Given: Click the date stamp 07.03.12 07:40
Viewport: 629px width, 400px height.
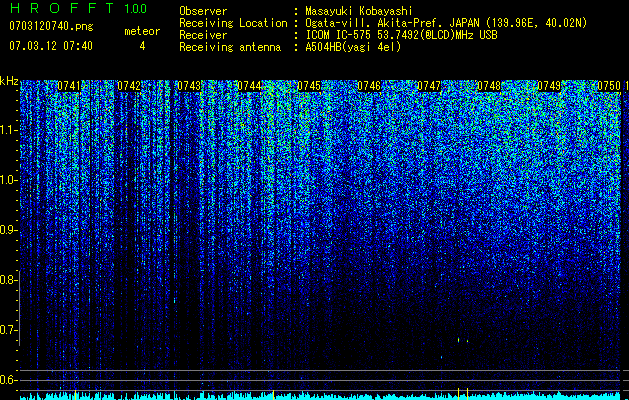Looking at the screenshot, I should point(51,46).
